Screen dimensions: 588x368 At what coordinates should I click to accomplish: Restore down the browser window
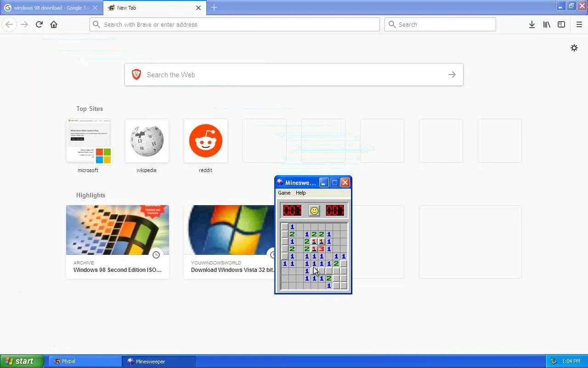pyautogui.click(x=571, y=6)
